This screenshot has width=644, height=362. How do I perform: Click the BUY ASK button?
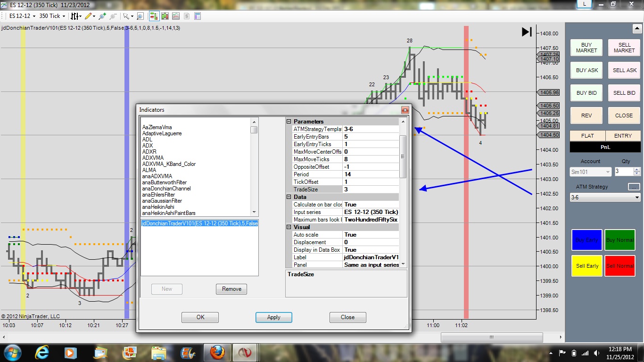pos(586,70)
